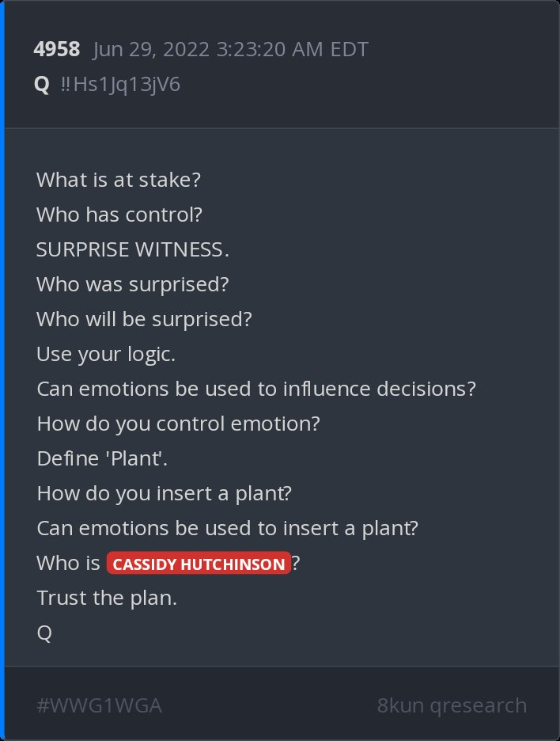Click the line "Who will be surprised?"
Screen dimensions: 560x741
click(144, 319)
